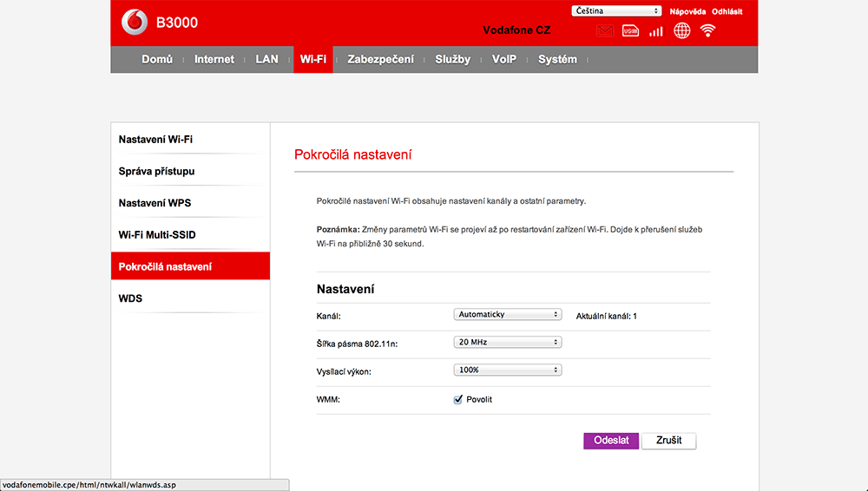
Task: Open the SMS envelope icon
Action: tap(605, 31)
